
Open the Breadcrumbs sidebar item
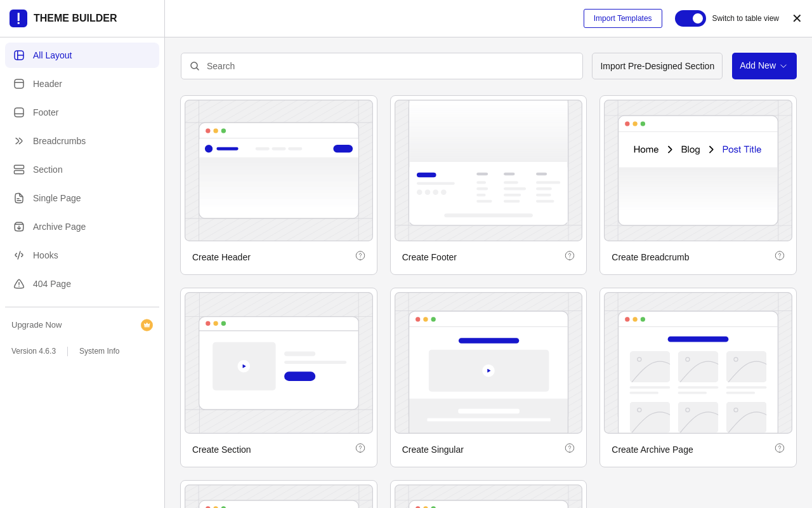click(x=82, y=141)
